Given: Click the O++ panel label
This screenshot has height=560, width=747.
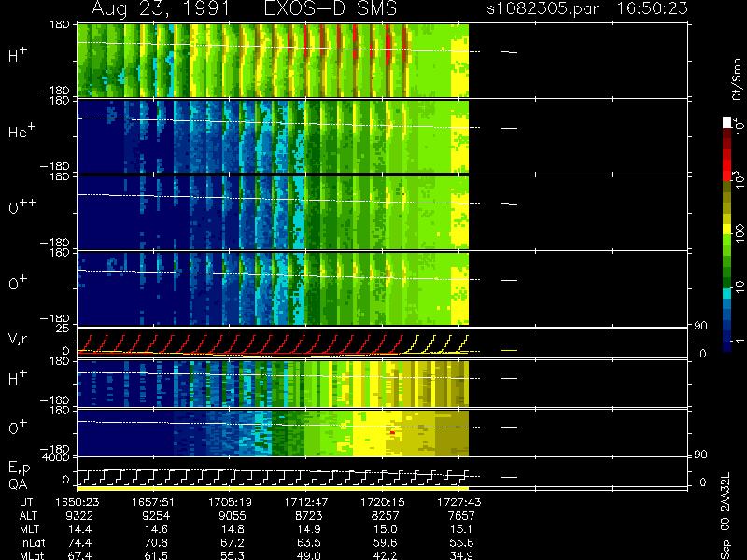Looking at the screenshot, I should click(22, 206).
